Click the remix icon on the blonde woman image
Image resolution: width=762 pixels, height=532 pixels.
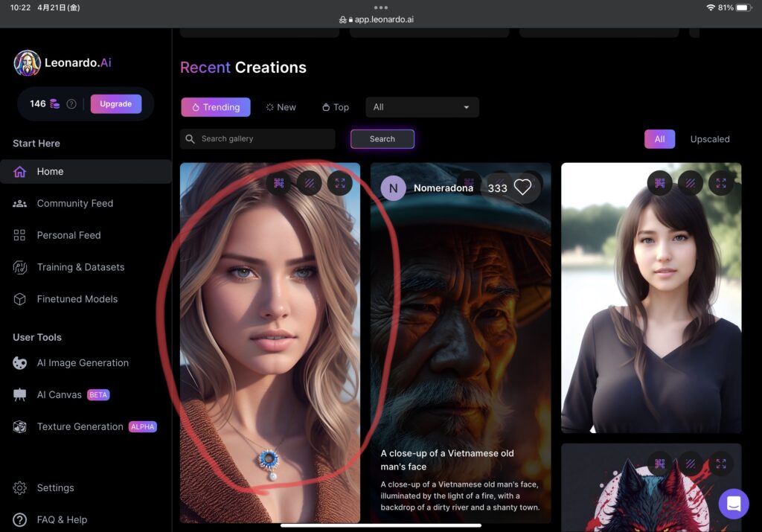click(279, 183)
